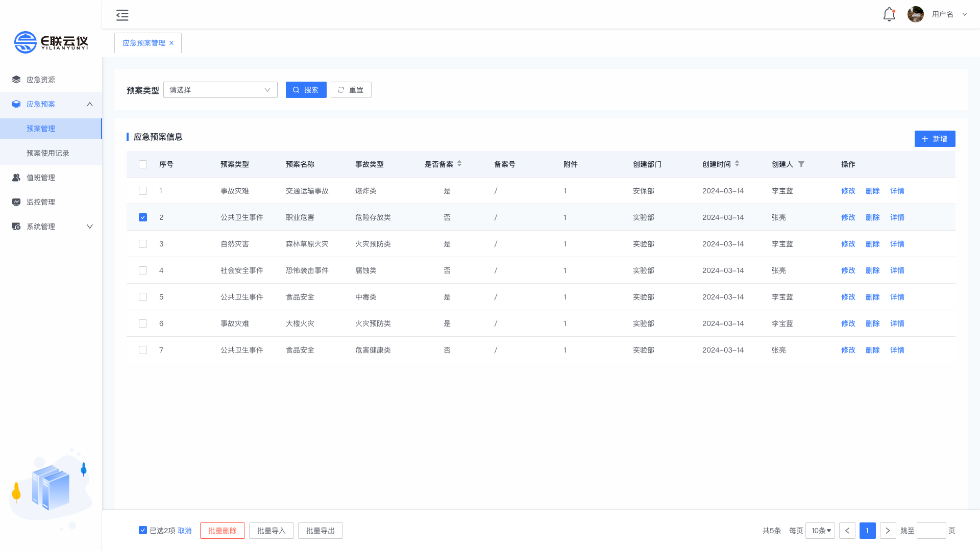
Task: Expand the 系统管理 menu chevron
Action: (x=90, y=227)
